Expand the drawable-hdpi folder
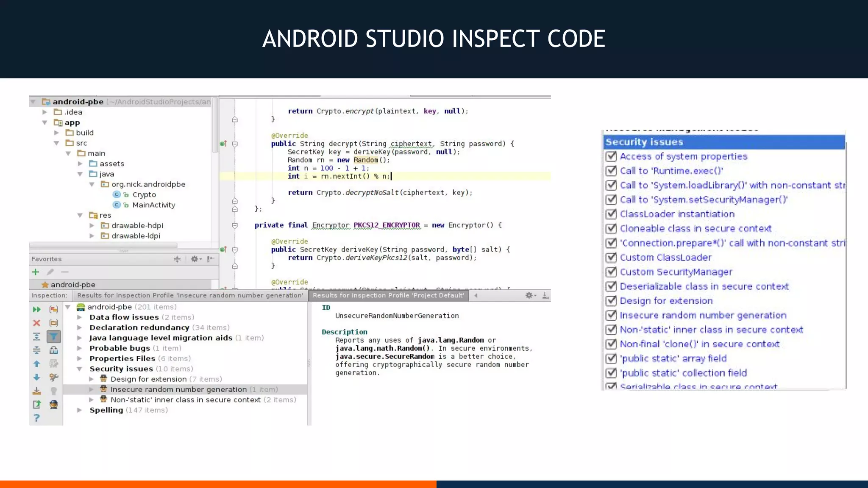This screenshot has height=488, width=868. (x=92, y=225)
